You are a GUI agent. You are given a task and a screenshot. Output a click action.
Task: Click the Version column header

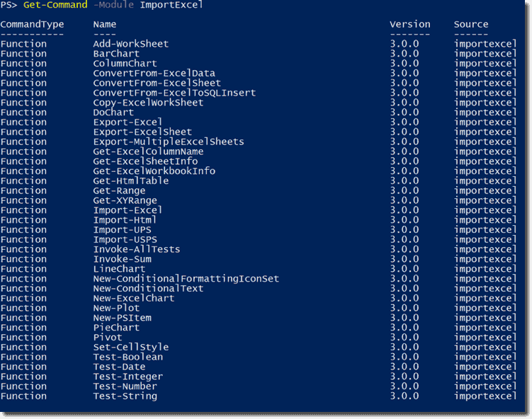tap(409, 24)
